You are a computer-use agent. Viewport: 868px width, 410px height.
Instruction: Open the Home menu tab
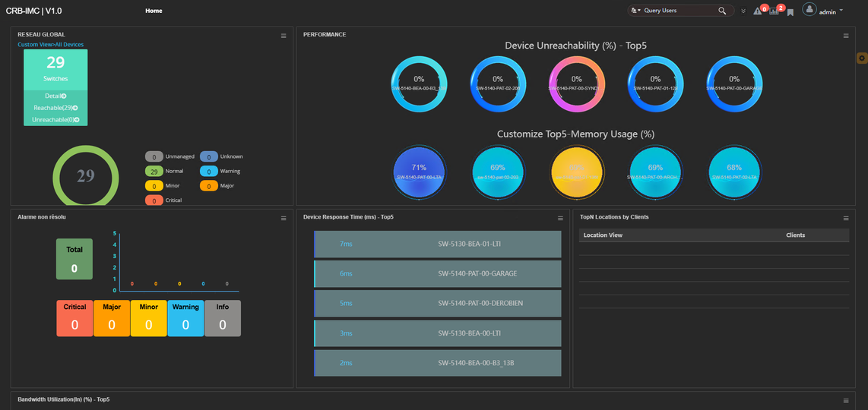(x=154, y=11)
